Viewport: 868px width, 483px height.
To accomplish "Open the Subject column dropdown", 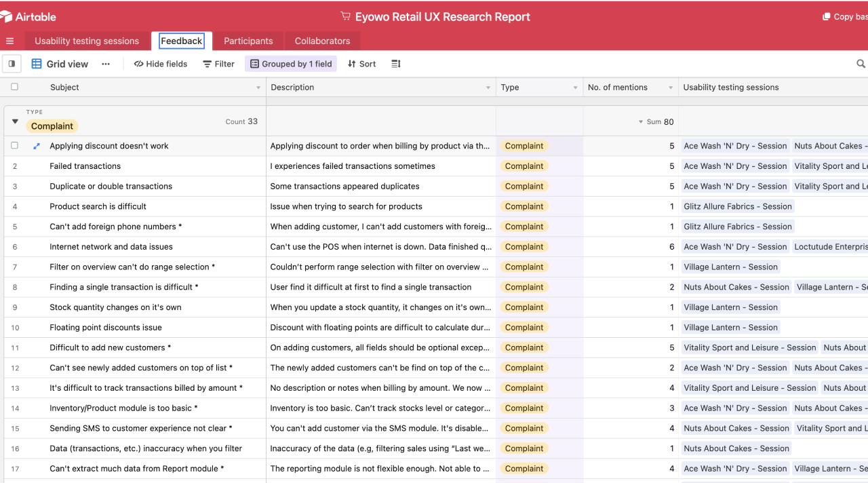I will coord(258,88).
